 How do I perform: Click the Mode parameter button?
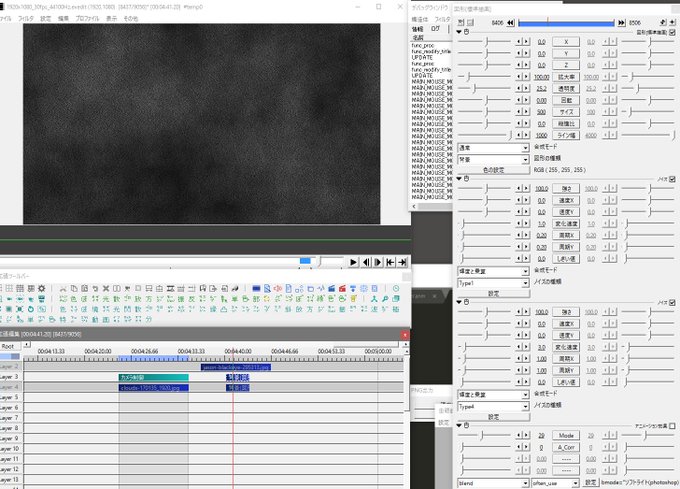[x=566, y=435]
